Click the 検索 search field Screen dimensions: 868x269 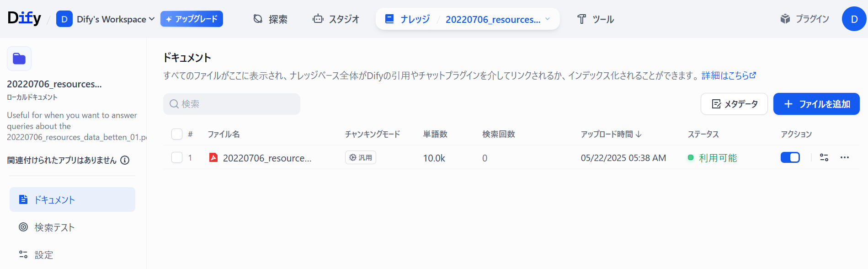click(x=232, y=104)
